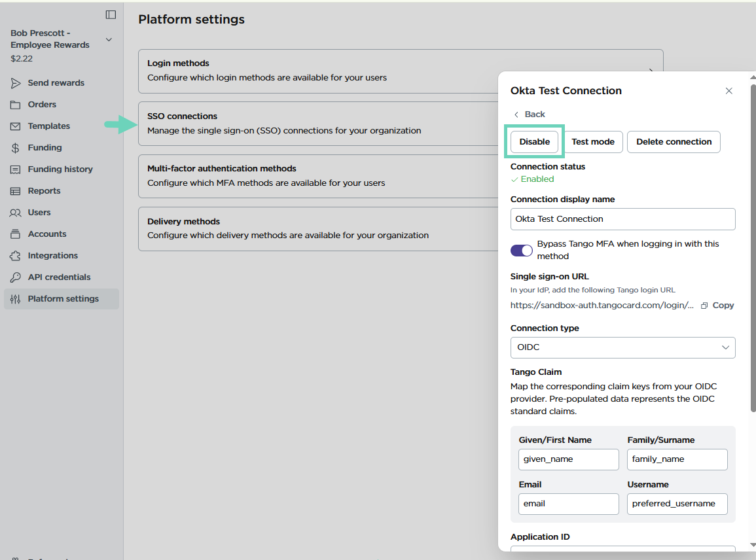
Task: Open the Delivery methods settings card
Action: (318, 229)
